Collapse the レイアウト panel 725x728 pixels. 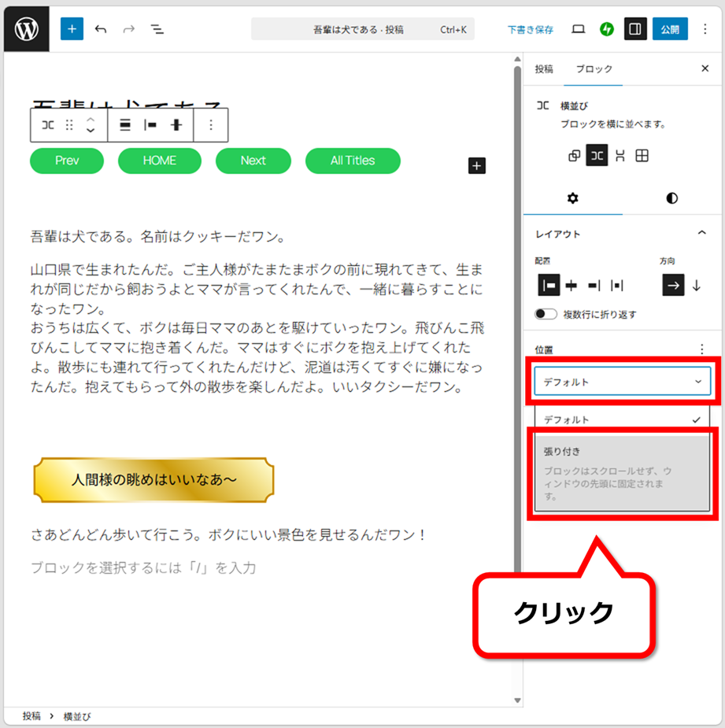point(701,234)
